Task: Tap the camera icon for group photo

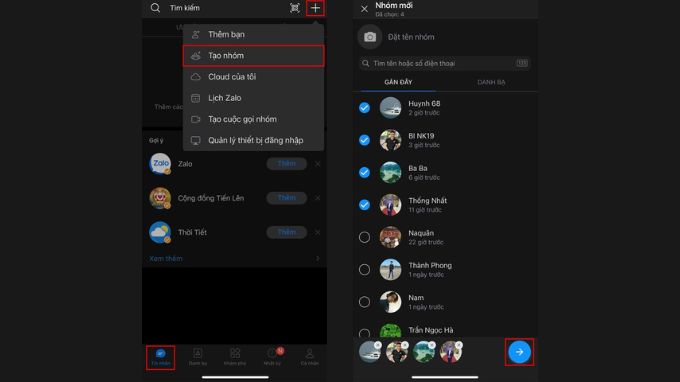Action: (x=369, y=37)
